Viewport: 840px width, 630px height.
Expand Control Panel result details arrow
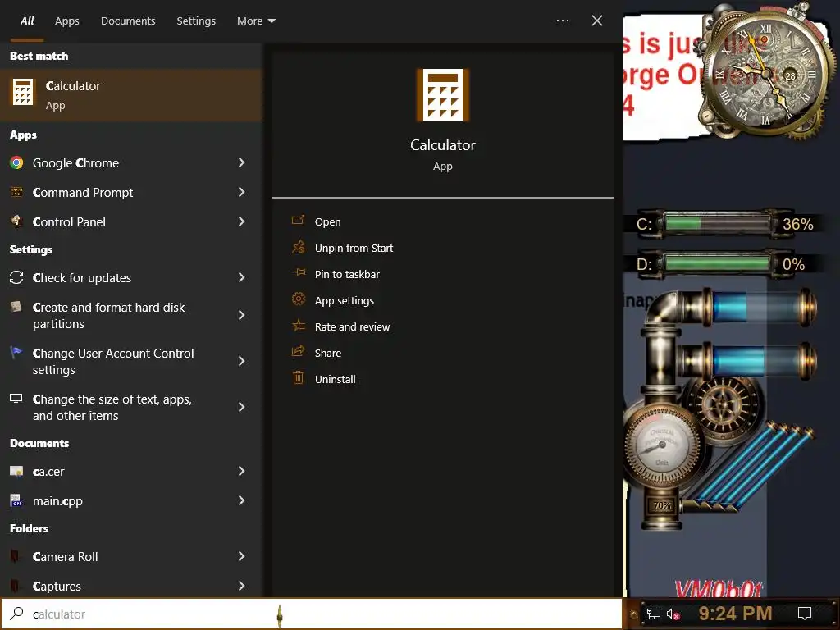tap(242, 221)
